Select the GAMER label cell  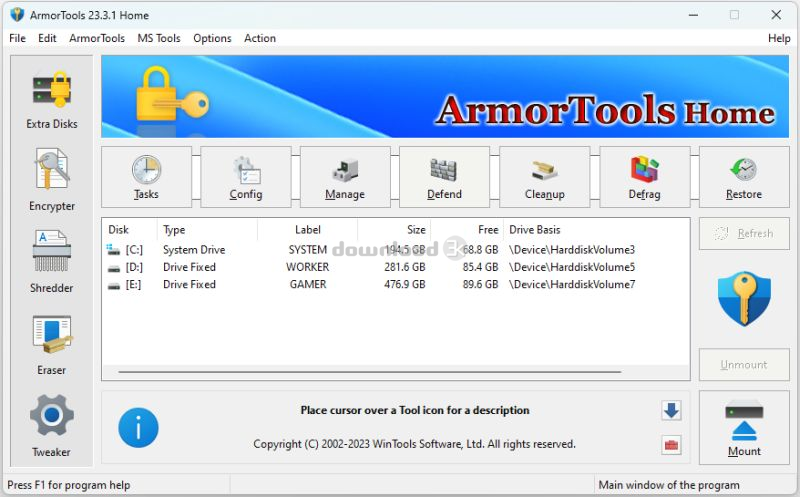308,284
